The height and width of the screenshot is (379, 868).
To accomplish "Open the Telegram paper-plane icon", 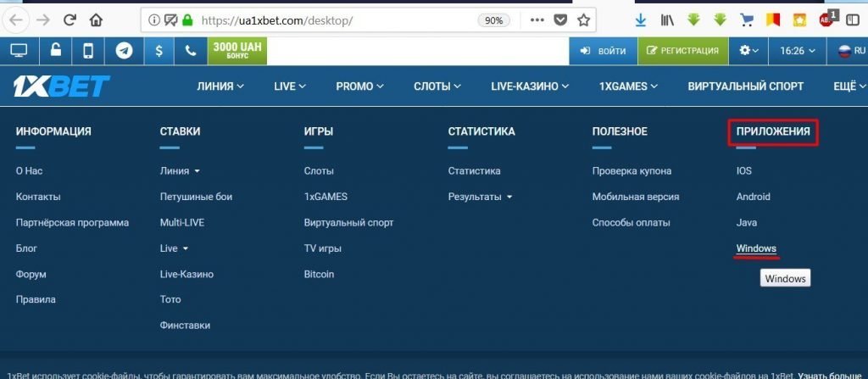I will [x=124, y=51].
